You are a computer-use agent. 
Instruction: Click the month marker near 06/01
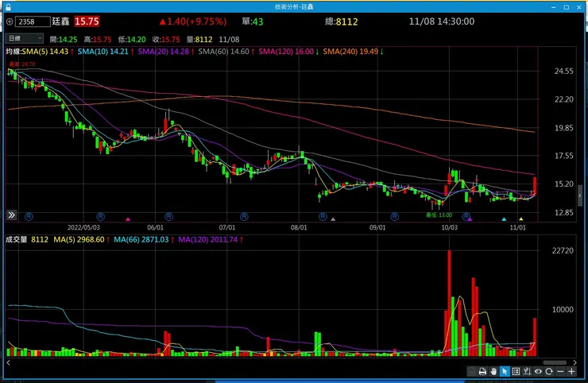click(168, 216)
